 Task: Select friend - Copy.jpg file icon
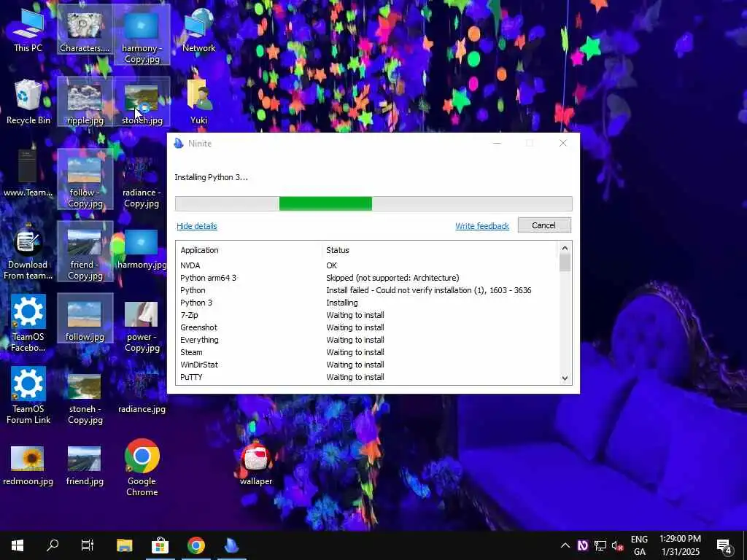[85, 252]
